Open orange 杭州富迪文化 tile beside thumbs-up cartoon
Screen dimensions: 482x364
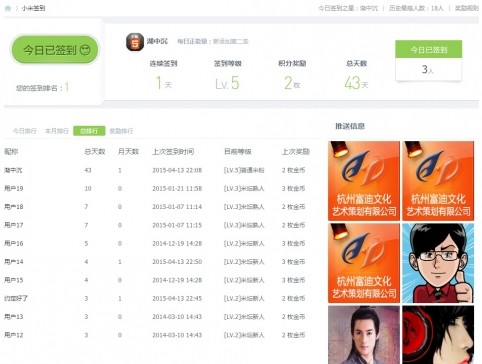point(364,263)
